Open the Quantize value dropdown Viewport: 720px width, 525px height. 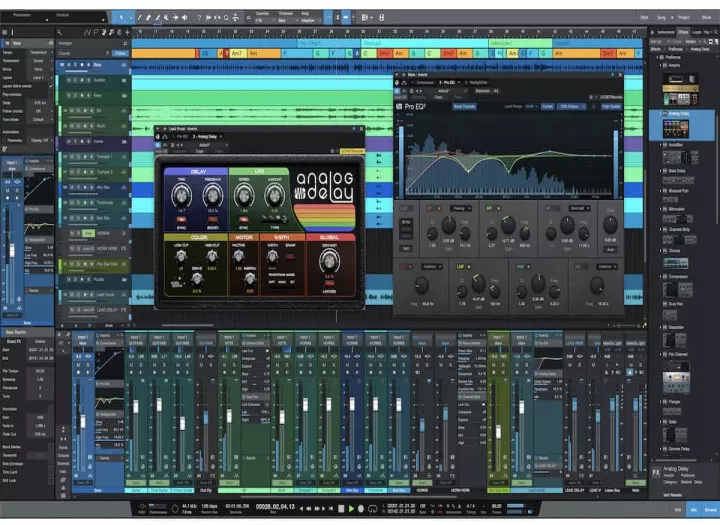click(264, 21)
